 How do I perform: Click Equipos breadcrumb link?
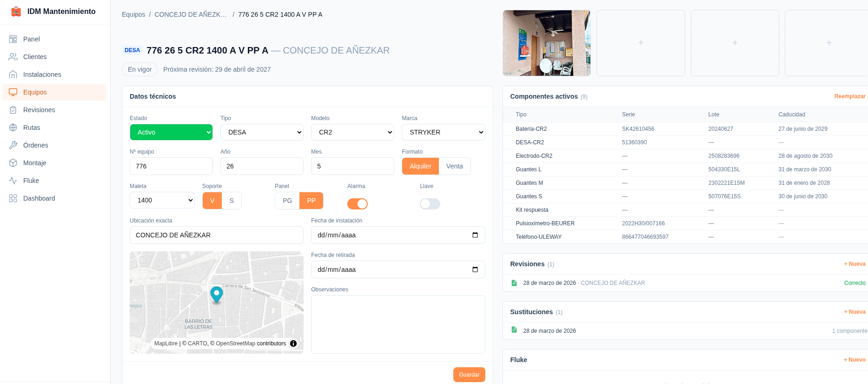click(x=133, y=14)
